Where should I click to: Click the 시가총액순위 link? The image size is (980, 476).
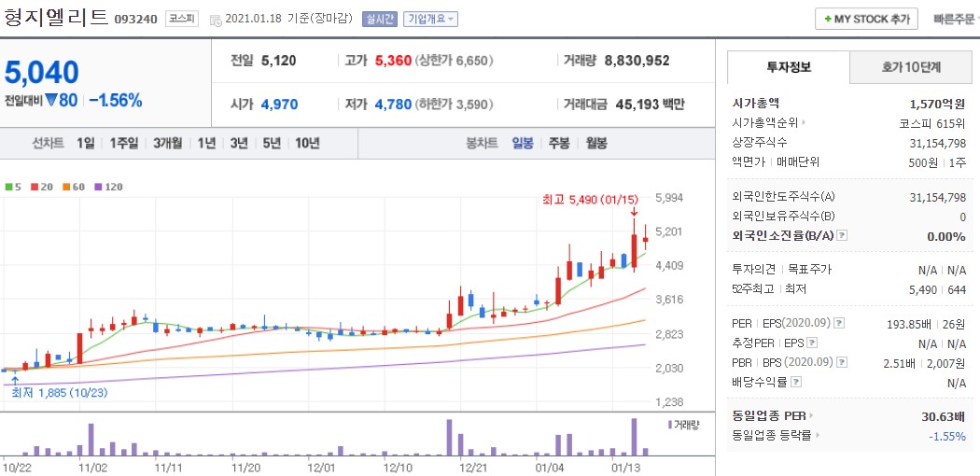click(x=766, y=123)
